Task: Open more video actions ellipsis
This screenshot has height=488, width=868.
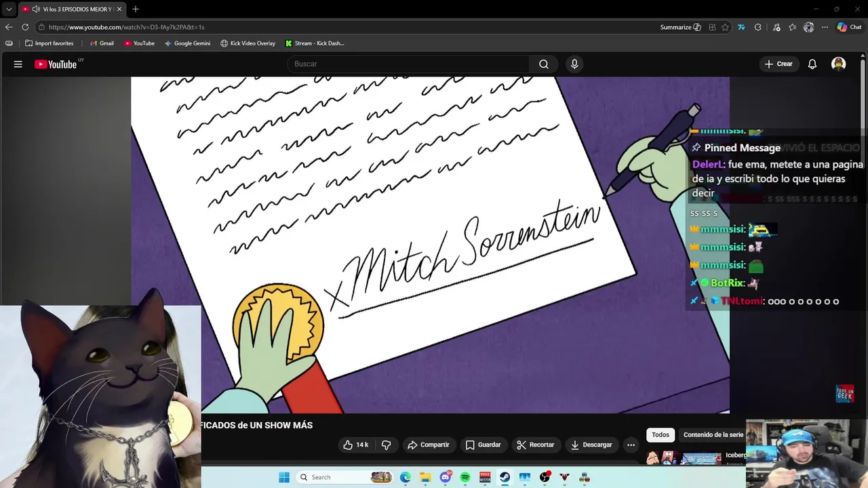Action: click(631, 445)
